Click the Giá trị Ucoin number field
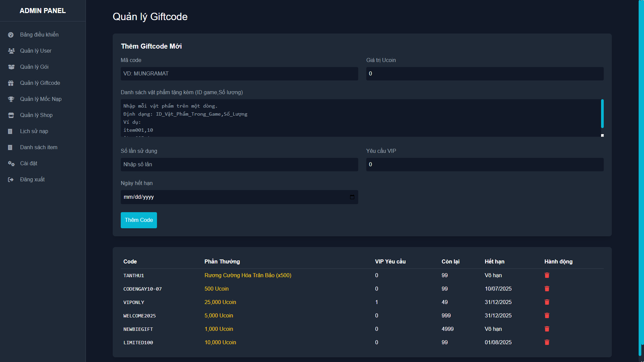This screenshot has width=644, height=362. [x=485, y=74]
